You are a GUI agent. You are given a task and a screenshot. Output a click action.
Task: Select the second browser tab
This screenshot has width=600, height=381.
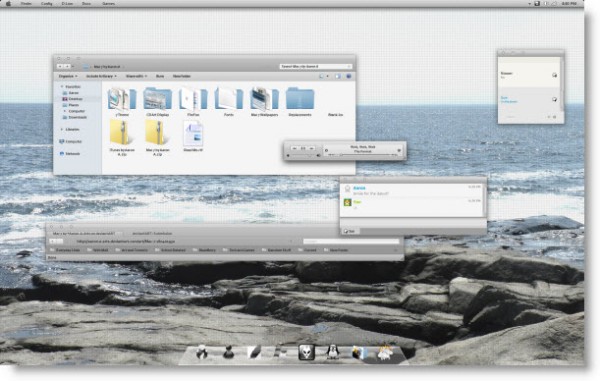tap(152, 233)
